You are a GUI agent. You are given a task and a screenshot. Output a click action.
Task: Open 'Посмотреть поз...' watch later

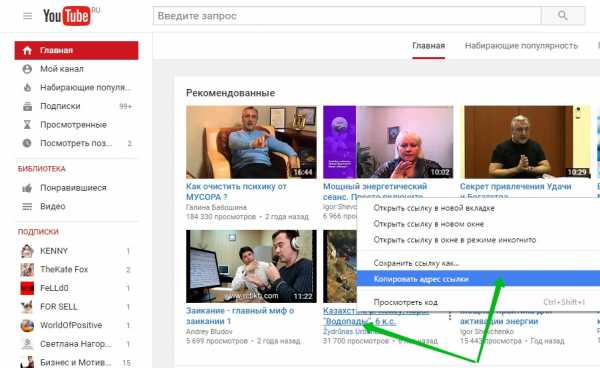coord(76,143)
